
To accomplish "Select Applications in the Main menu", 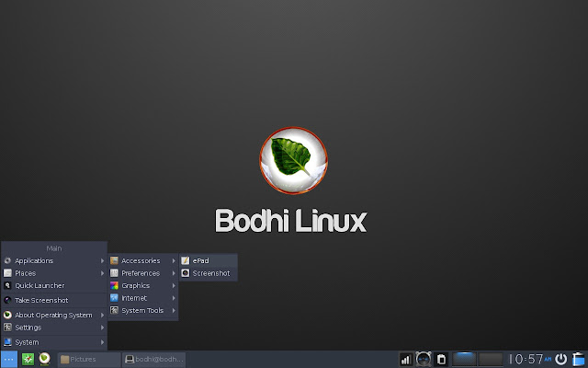I will (54, 260).
